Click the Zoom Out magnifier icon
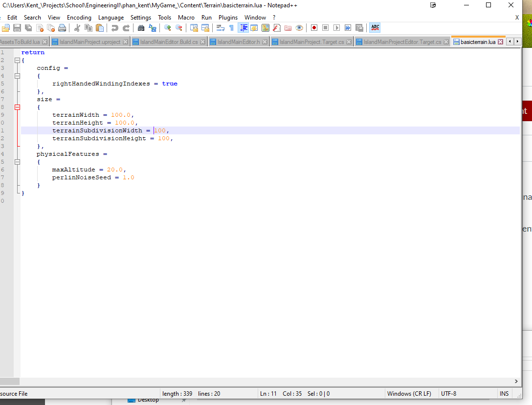Screen dimensions: 532x405 [x=179, y=28]
